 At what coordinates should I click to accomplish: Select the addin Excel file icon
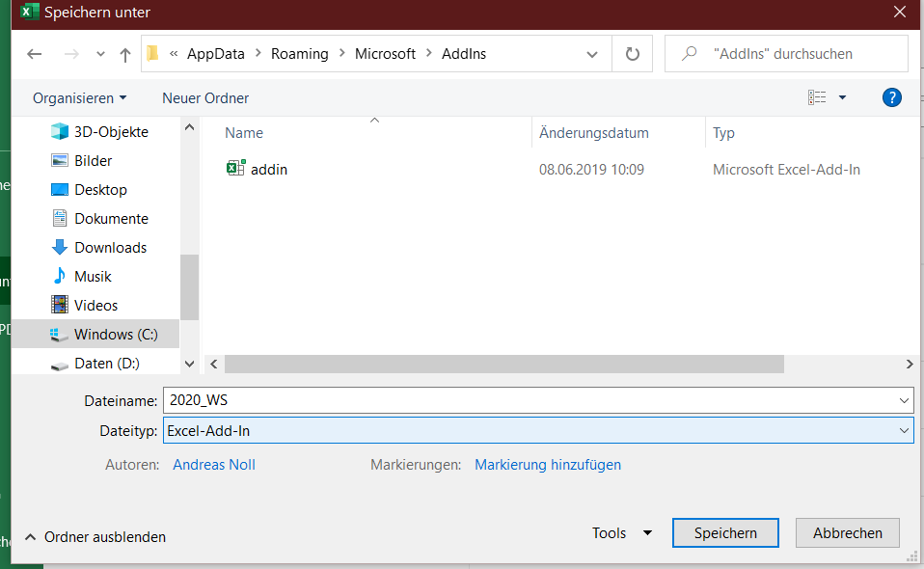[x=235, y=169]
